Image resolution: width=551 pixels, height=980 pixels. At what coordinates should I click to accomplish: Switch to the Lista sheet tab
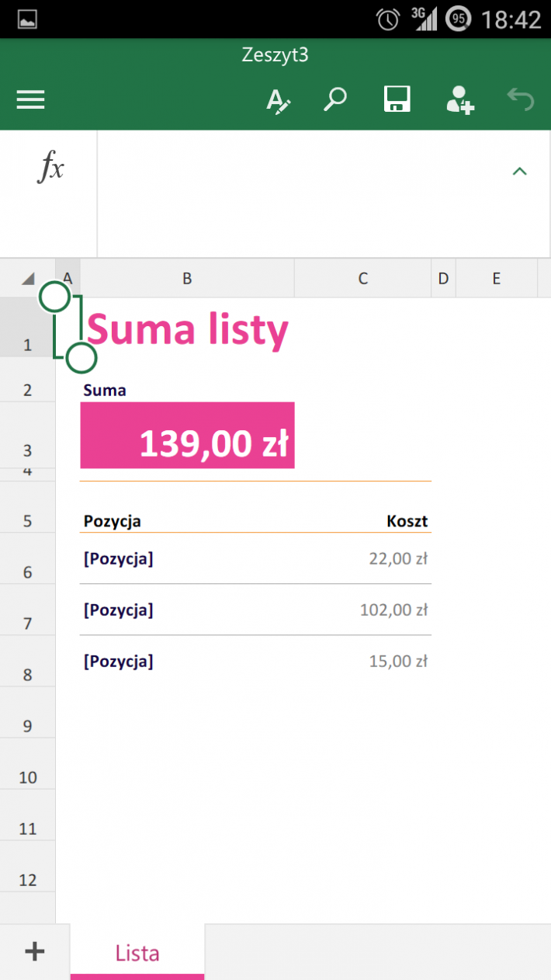point(137,952)
